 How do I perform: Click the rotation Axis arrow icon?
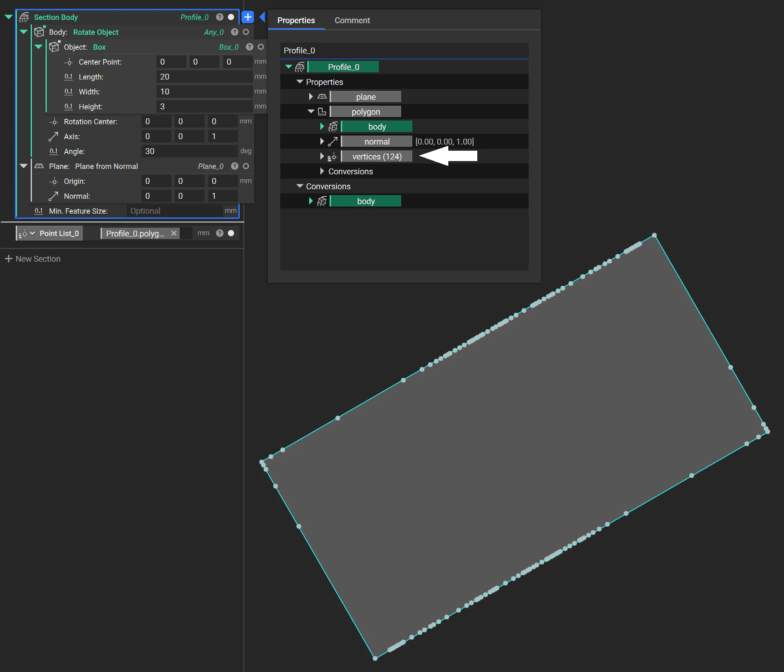(x=53, y=136)
